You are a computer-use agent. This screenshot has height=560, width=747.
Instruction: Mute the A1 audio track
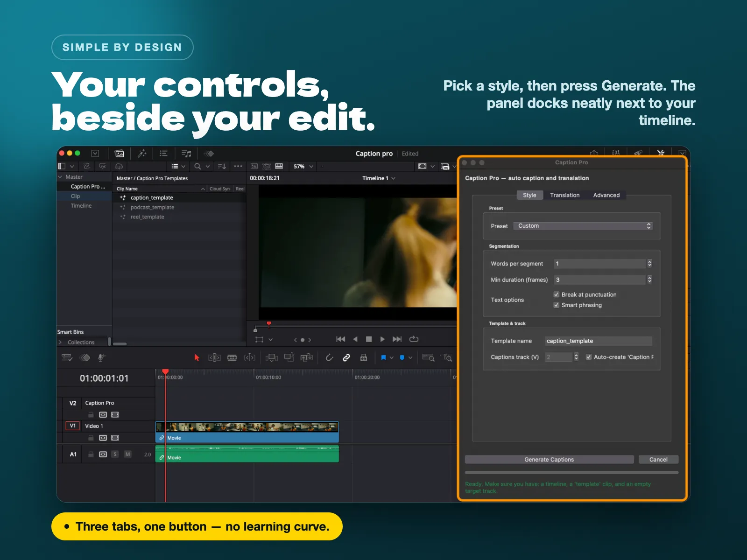pos(127,454)
